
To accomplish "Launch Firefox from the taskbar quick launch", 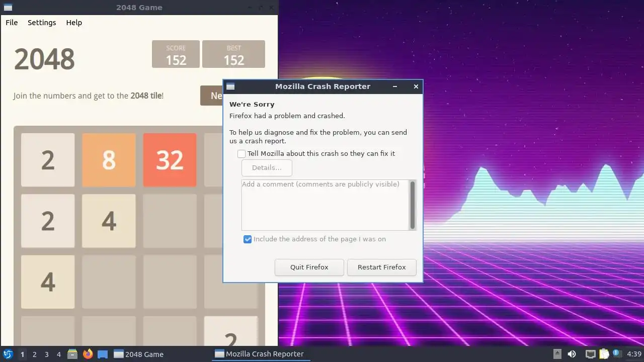I will 88,354.
